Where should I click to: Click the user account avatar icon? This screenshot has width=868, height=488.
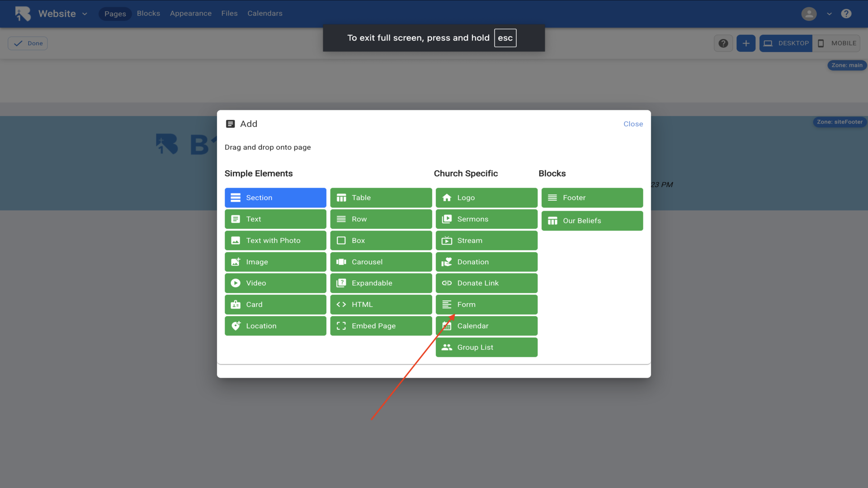pyautogui.click(x=809, y=14)
